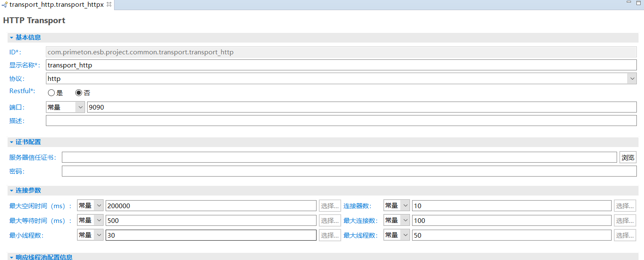Select Restful 否 radio option

coord(79,93)
